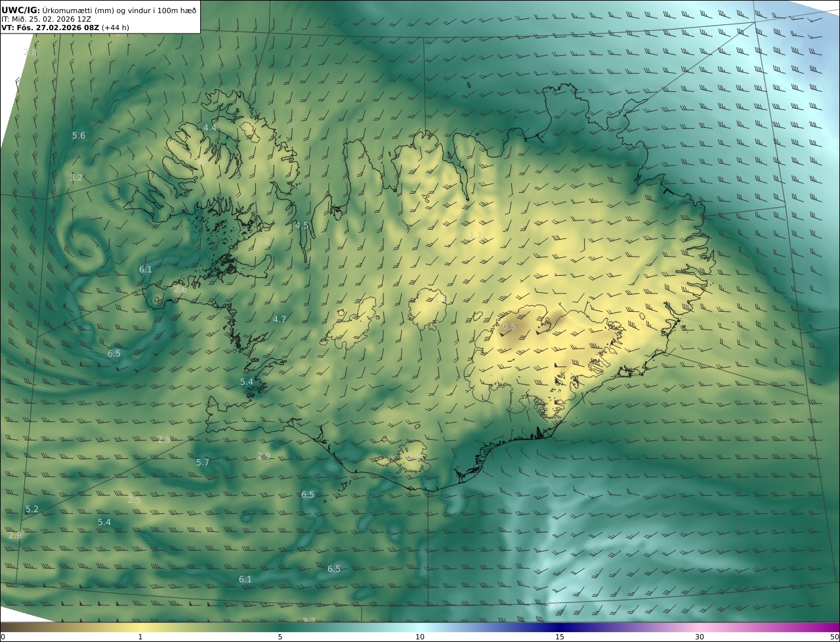
Task: Click the colorbar tick label 50
Action: tap(834, 637)
